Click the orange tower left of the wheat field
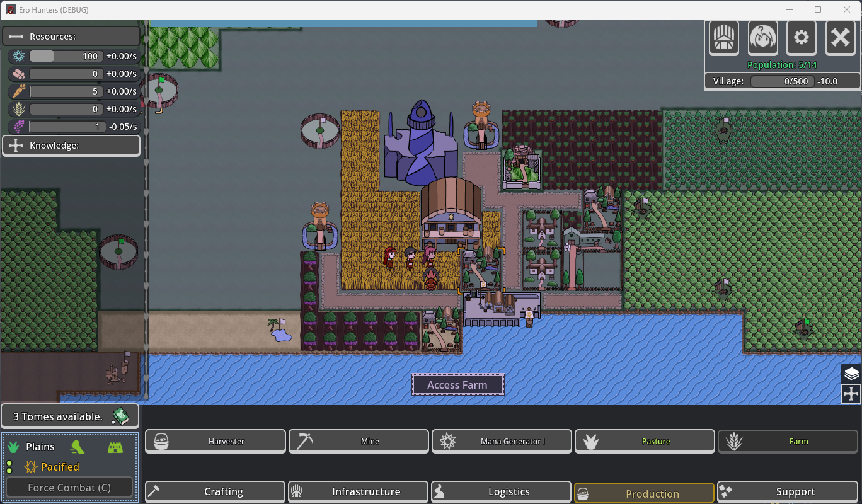 pos(320,226)
